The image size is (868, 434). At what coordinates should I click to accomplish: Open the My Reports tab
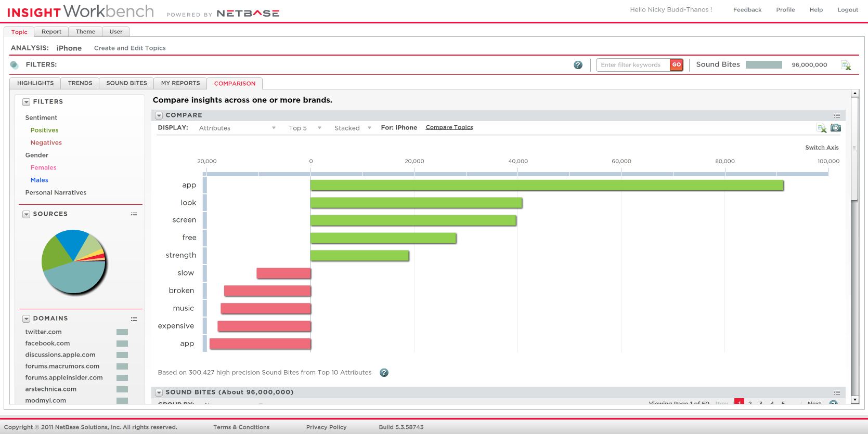180,83
